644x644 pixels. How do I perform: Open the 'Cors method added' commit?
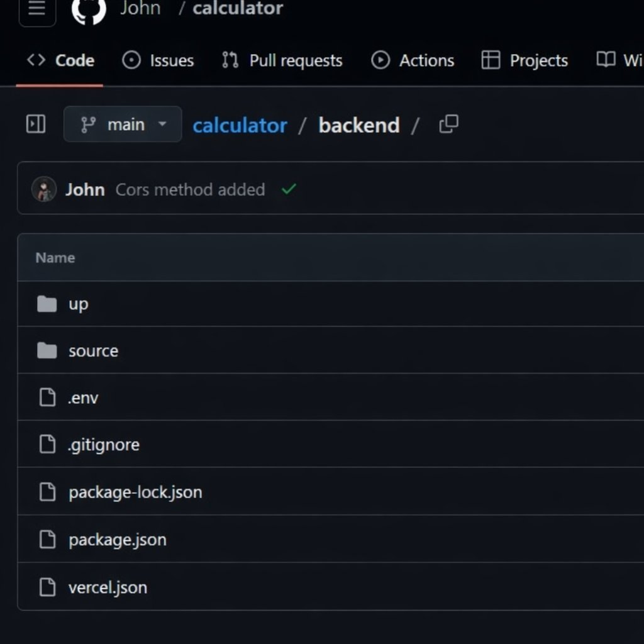click(190, 190)
